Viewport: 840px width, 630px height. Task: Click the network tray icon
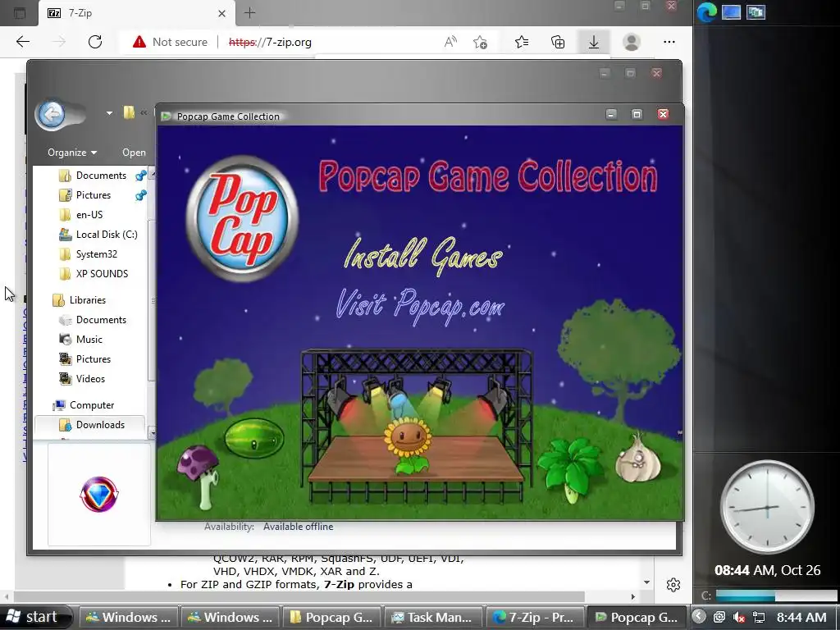758,617
